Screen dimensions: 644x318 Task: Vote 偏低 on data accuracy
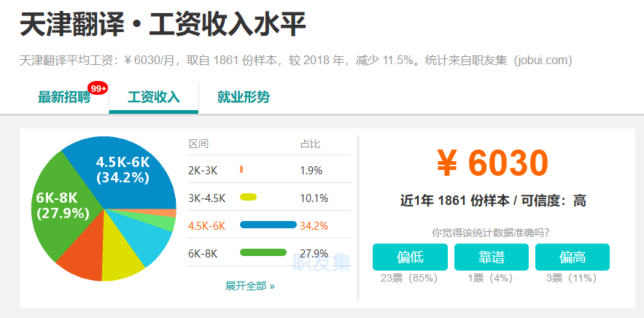click(x=410, y=257)
